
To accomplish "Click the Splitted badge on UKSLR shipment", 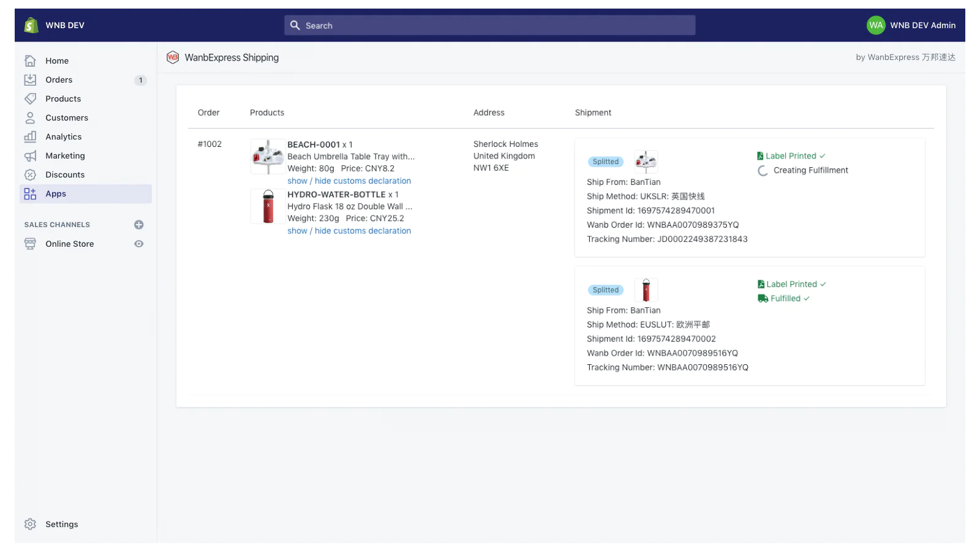I will pos(606,162).
